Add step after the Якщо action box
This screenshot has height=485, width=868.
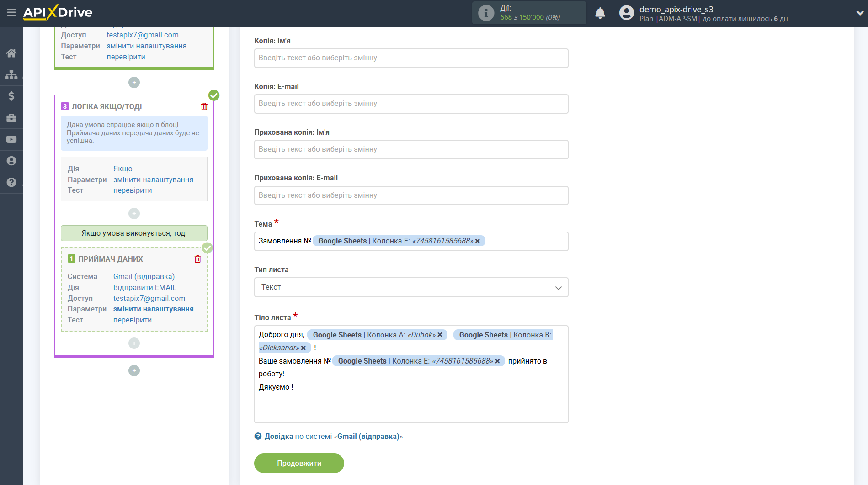[x=134, y=213]
